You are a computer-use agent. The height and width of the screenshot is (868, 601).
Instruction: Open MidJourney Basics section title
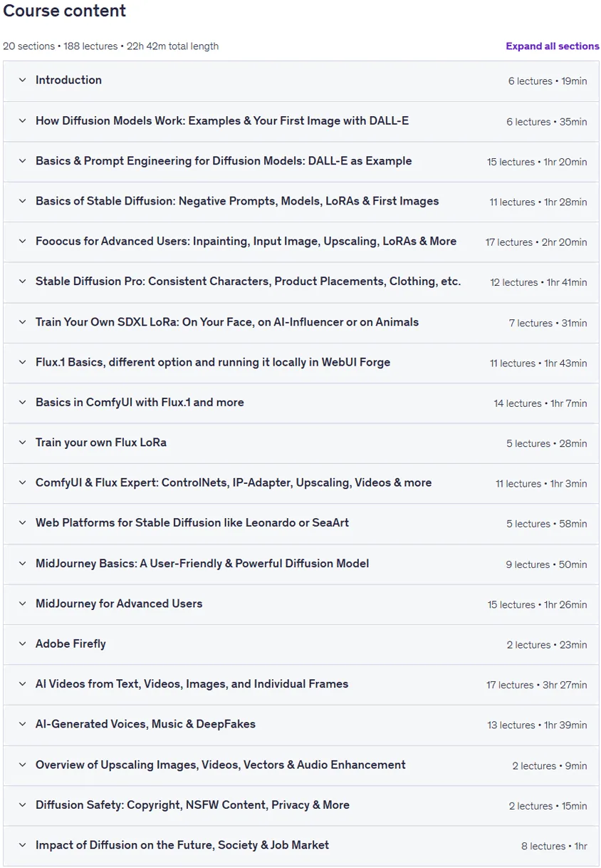pos(202,564)
